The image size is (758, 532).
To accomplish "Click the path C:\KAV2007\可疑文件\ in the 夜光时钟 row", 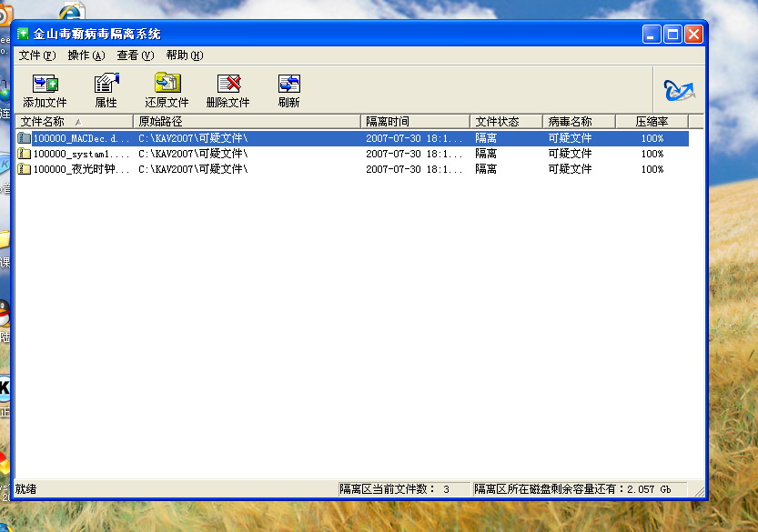I will coord(193,169).
